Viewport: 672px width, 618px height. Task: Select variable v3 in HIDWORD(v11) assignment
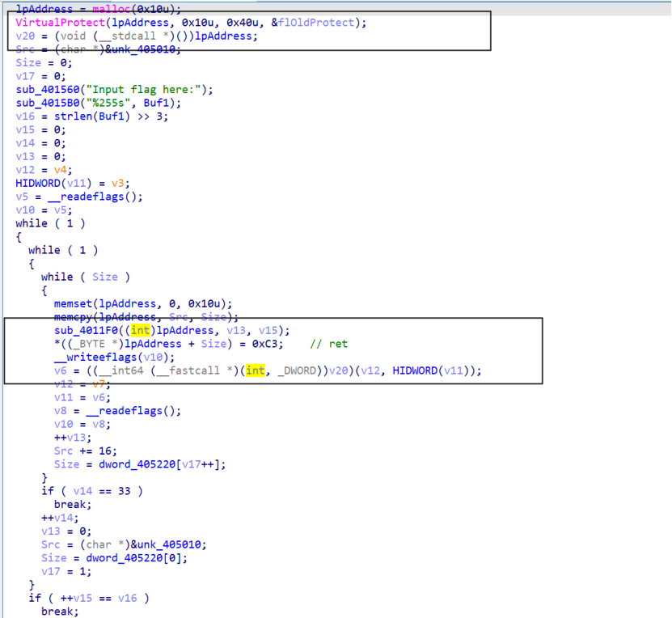pyautogui.click(x=117, y=184)
